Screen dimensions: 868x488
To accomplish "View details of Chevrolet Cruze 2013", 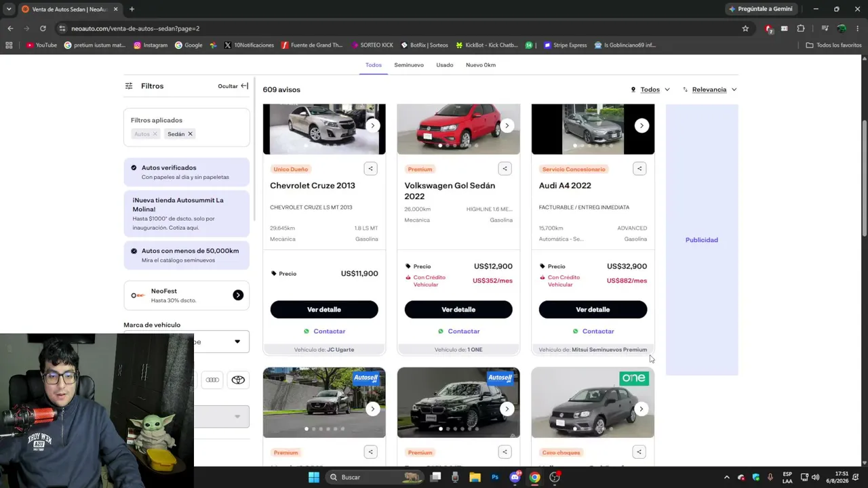I will (324, 310).
